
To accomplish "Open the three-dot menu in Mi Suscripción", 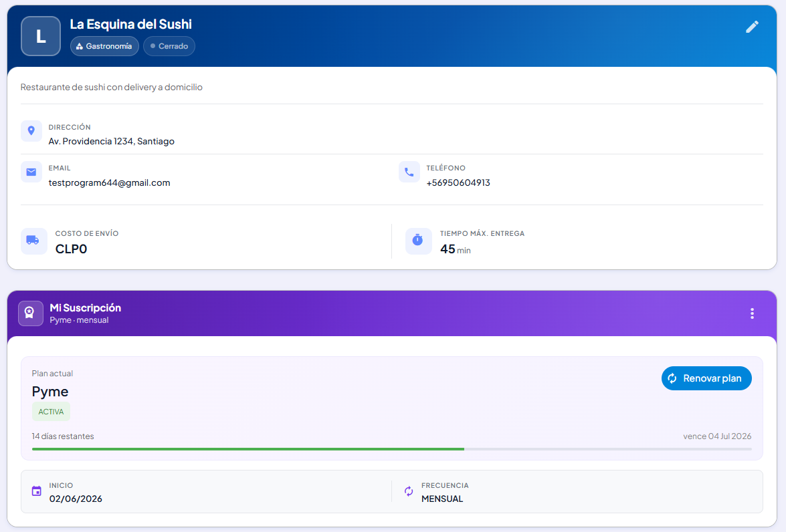I will [x=752, y=313].
